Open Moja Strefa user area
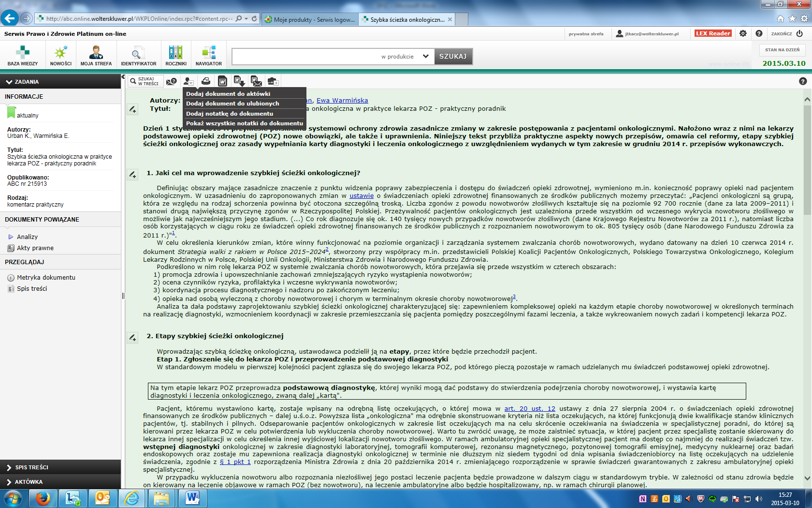Viewport: 812px width, 508px height. (96, 55)
